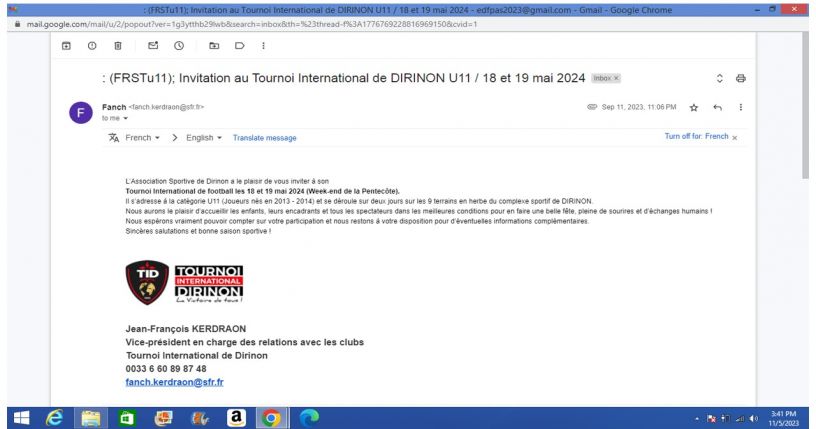Screen dimensions: 816x429
Task: Report this email as spam
Action: click(91, 45)
